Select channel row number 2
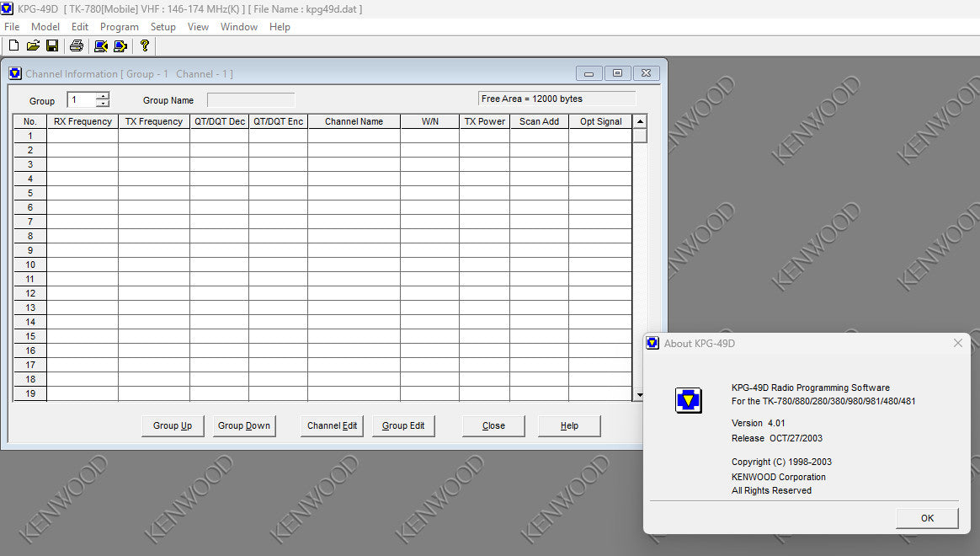The height and width of the screenshot is (556, 980). tap(30, 150)
